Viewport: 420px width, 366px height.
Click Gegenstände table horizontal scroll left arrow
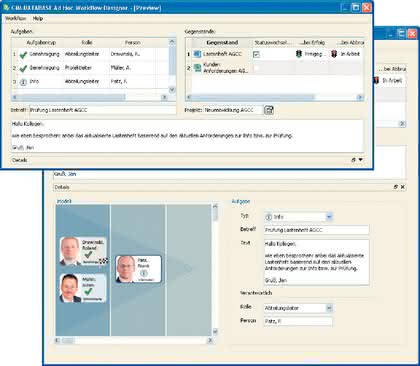tap(189, 97)
